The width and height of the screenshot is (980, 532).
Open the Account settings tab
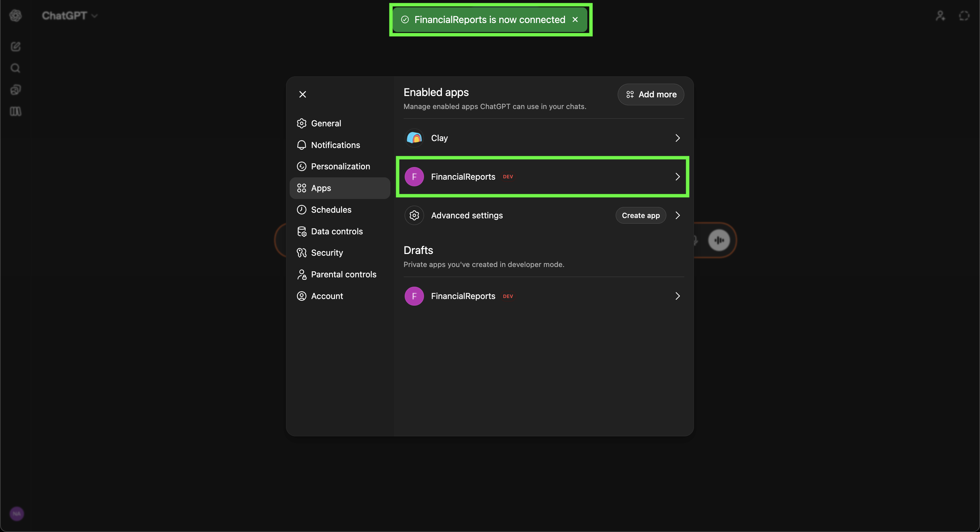click(x=340, y=296)
